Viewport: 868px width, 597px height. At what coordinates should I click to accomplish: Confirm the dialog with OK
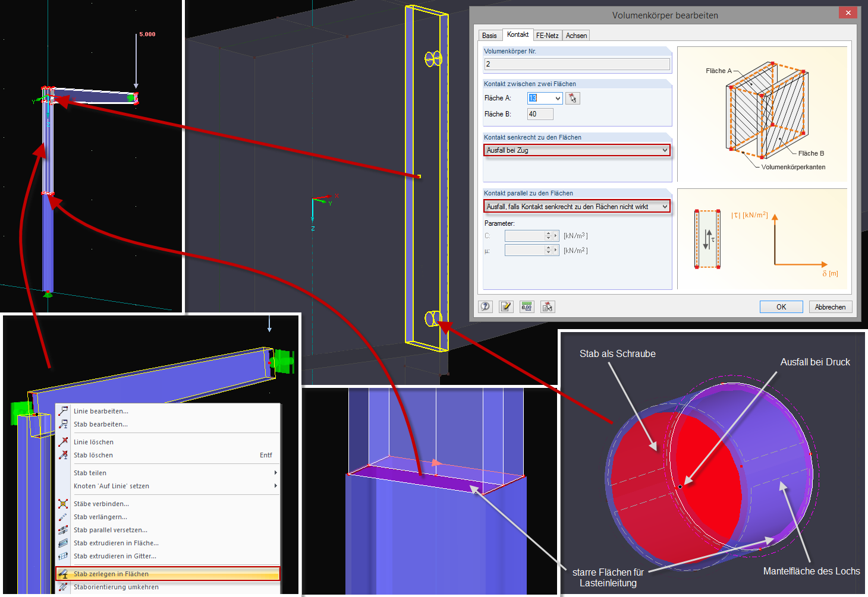[x=781, y=307]
